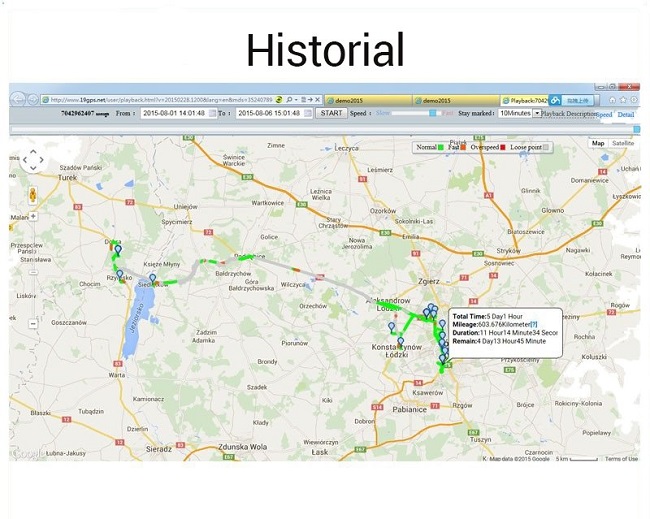Pan the map up arrow
650x519 pixels.
33,152
